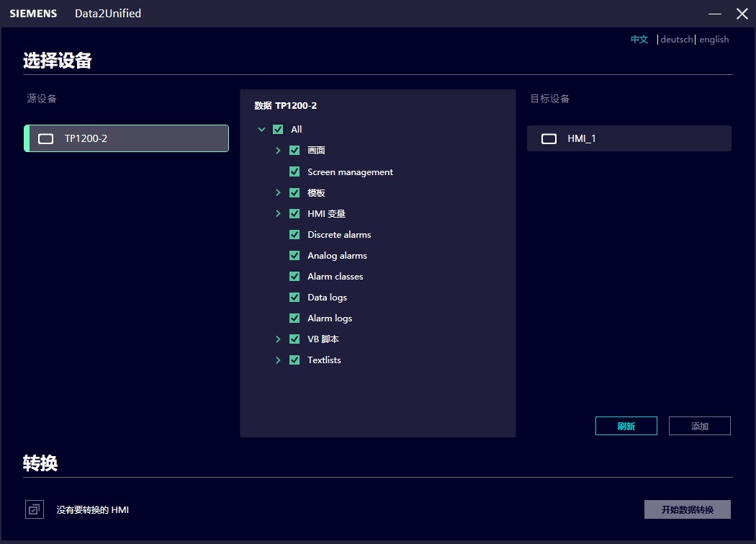This screenshot has height=544, width=756.
Task: Collapse the All tree node
Action: coord(262,130)
